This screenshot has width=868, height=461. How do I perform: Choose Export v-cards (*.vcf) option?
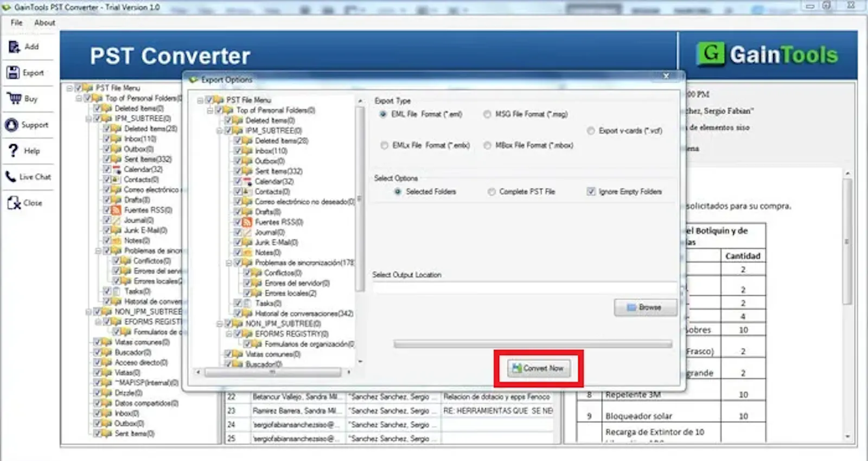pyautogui.click(x=591, y=131)
